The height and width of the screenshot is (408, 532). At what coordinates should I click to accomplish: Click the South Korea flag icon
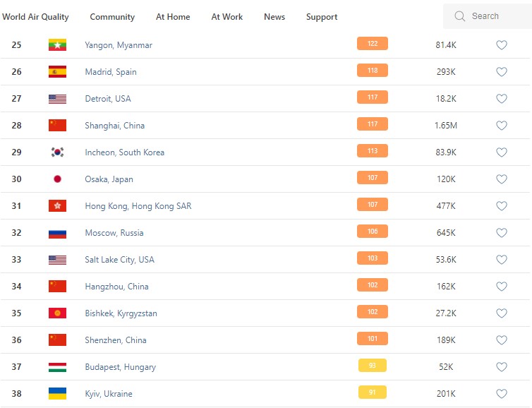(x=57, y=152)
